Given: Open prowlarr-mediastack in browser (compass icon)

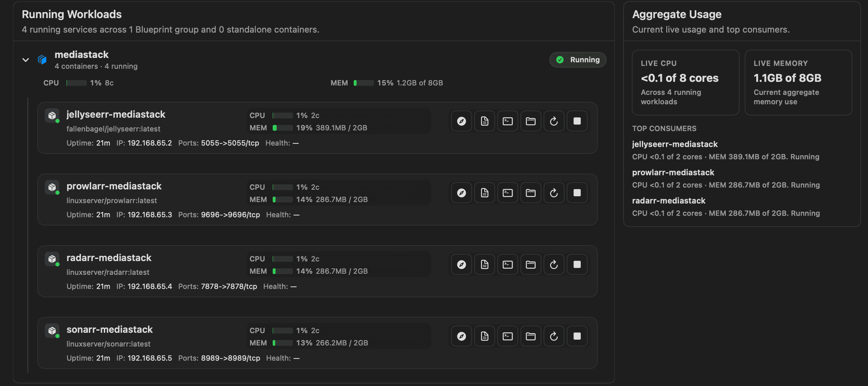Looking at the screenshot, I should (461, 193).
